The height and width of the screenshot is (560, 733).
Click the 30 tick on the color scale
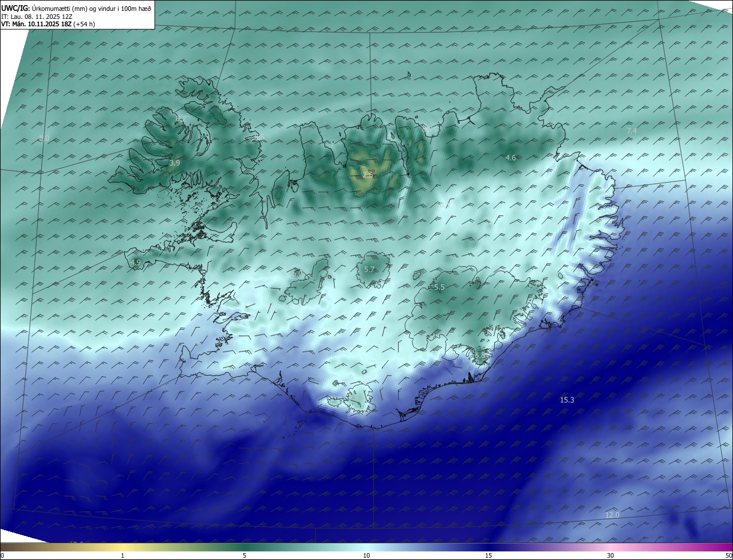pos(610,555)
